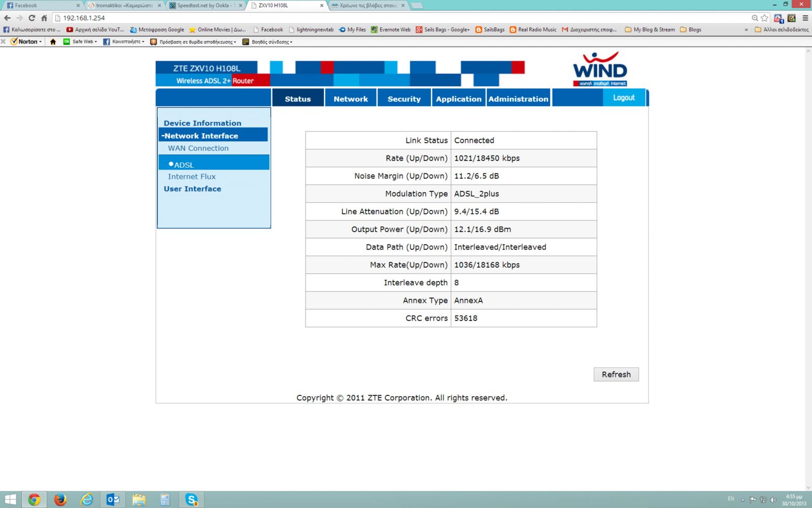The image size is (812, 508).
Task: Open the lightningnewtab bookmark
Action: tap(311, 29)
